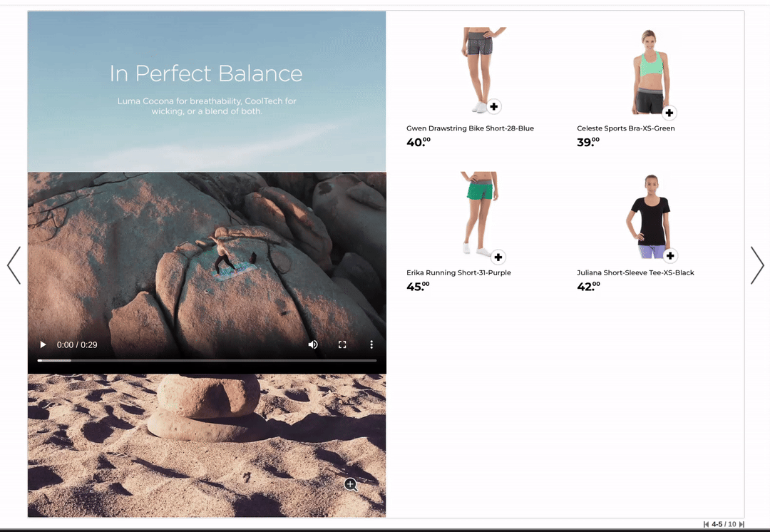Image resolution: width=770 pixels, height=532 pixels.
Task: Go to next catalog page arrow
Action: [x=757, y=265]
